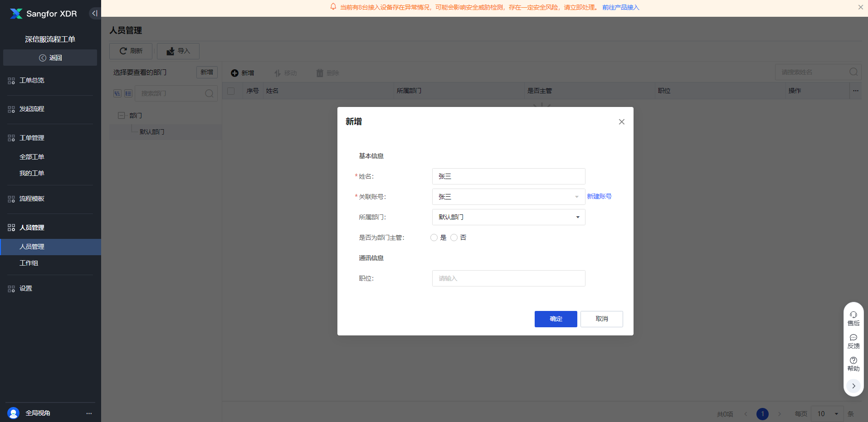The height and width of the screenshot is (422, 868).
Task: Click the 职位 input field
Action: pos(508,278)
